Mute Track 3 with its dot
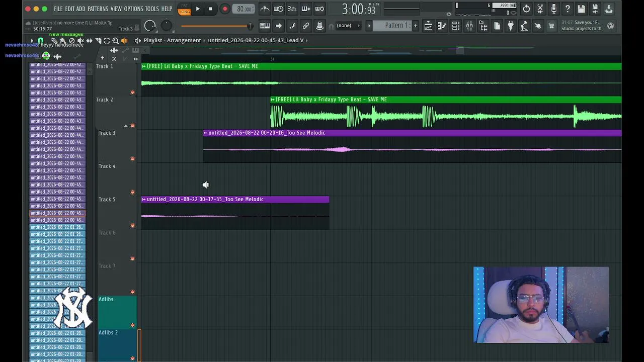644x362 pixels. (132, 159)
